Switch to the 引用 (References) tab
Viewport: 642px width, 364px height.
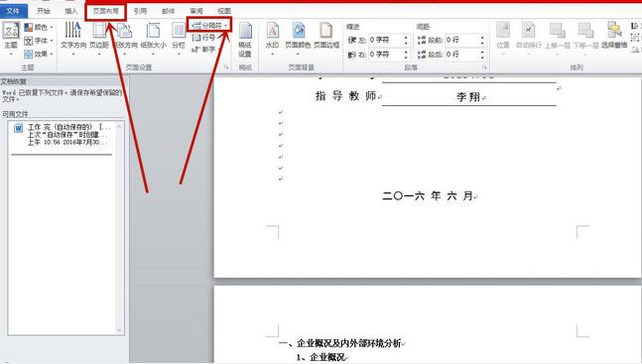coord(141,11)
